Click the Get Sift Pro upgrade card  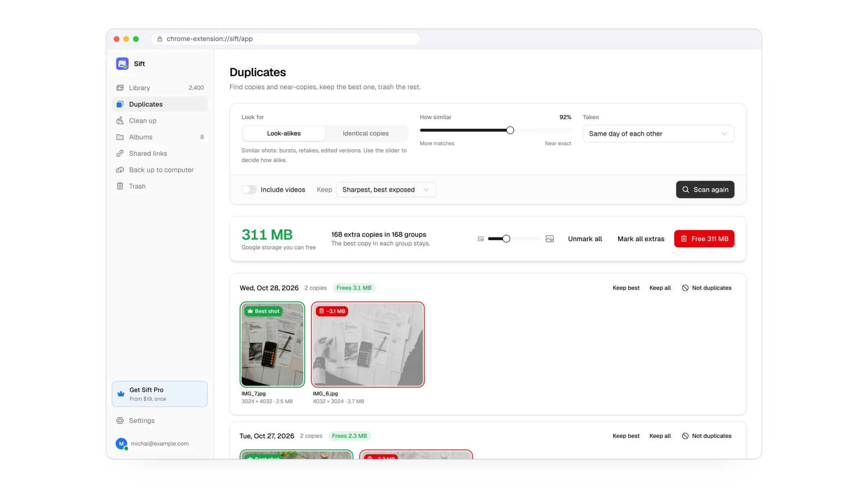(x=160, y=394)
